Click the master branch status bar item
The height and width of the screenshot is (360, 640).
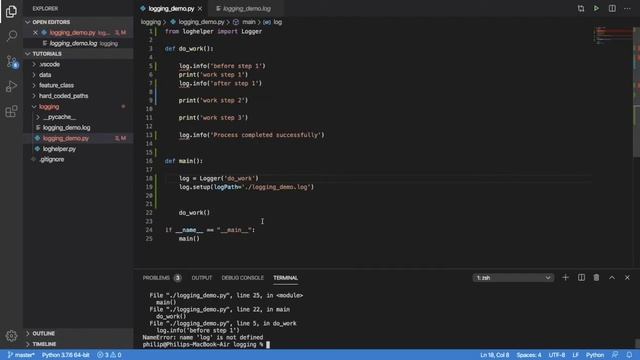21,355
